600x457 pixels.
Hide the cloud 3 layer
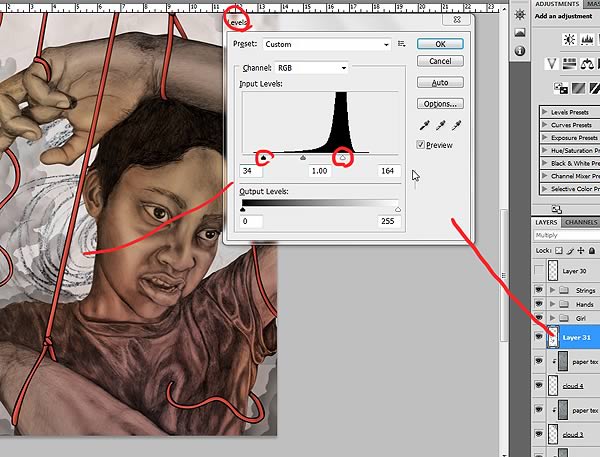pyautogui.click(x=539, y=434)
